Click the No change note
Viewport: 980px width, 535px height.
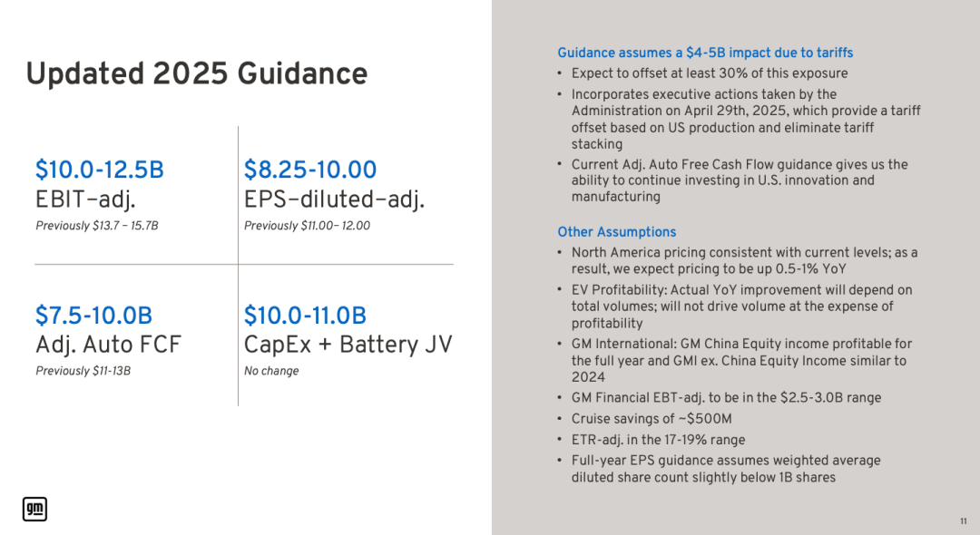coord(271,371)
